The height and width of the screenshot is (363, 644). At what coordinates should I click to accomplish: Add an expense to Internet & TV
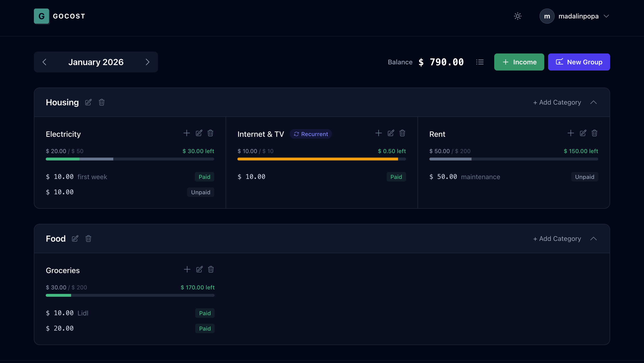tap(378, 133)
